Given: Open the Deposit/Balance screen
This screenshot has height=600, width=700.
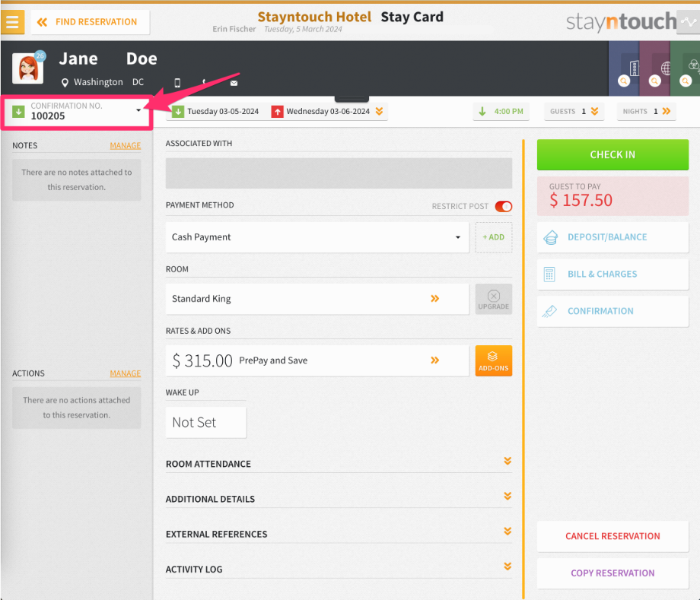Looking at the screenshot, I should 612,237.
